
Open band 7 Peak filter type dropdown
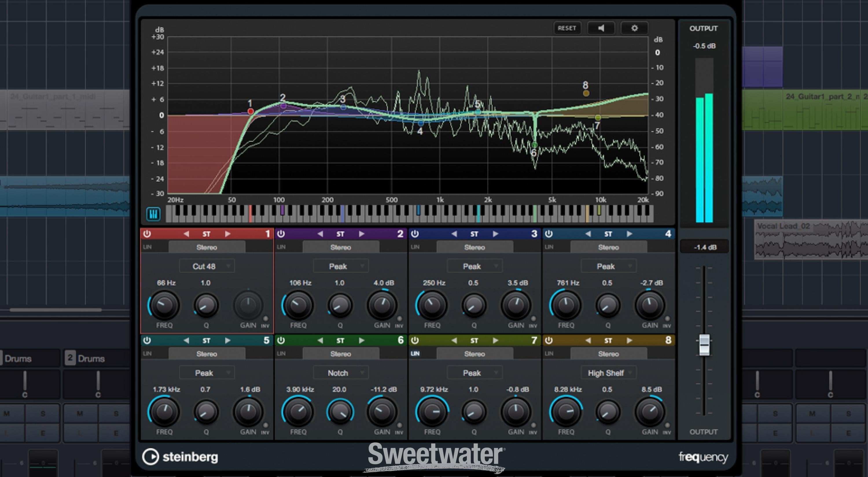[x=475, y=373]
